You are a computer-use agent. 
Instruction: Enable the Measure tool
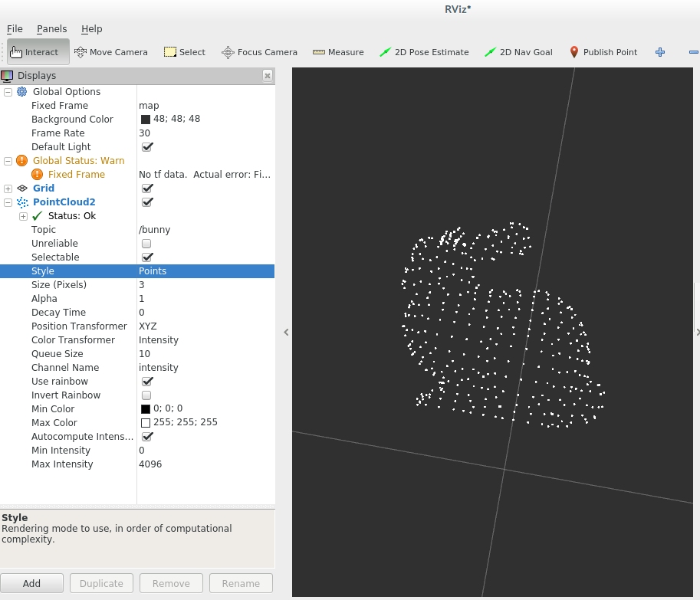(338, 51)
